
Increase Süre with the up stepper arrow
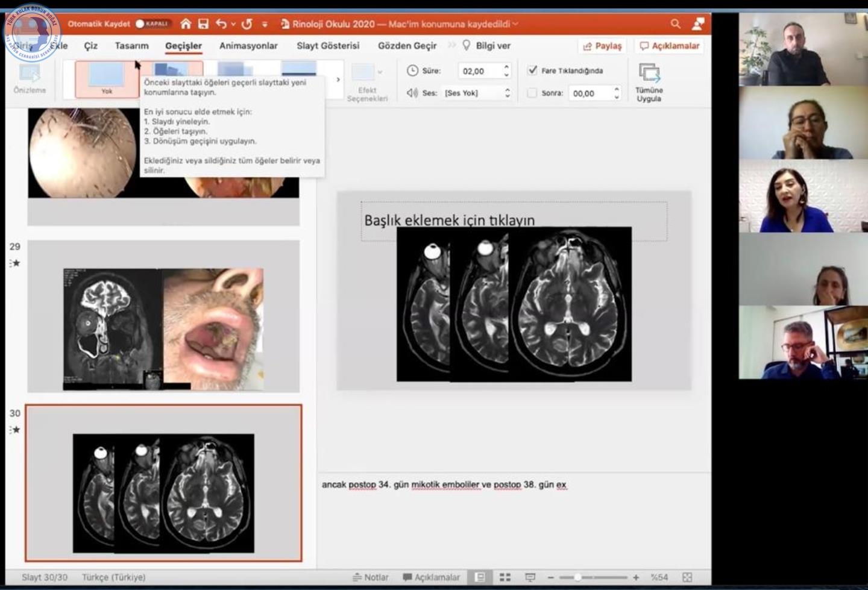coord(506,67)
